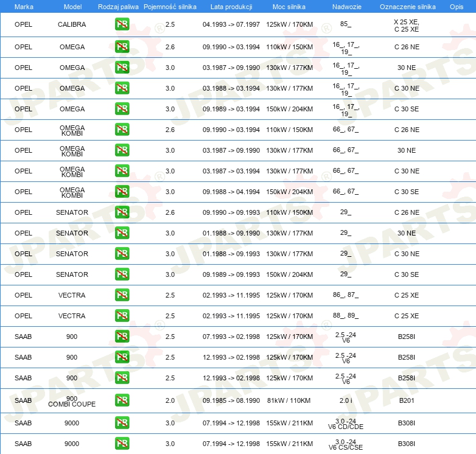Select the power value '81kW / 110KM'
The width and height of the screenshot is (476, 454).
tap(289, 400)
